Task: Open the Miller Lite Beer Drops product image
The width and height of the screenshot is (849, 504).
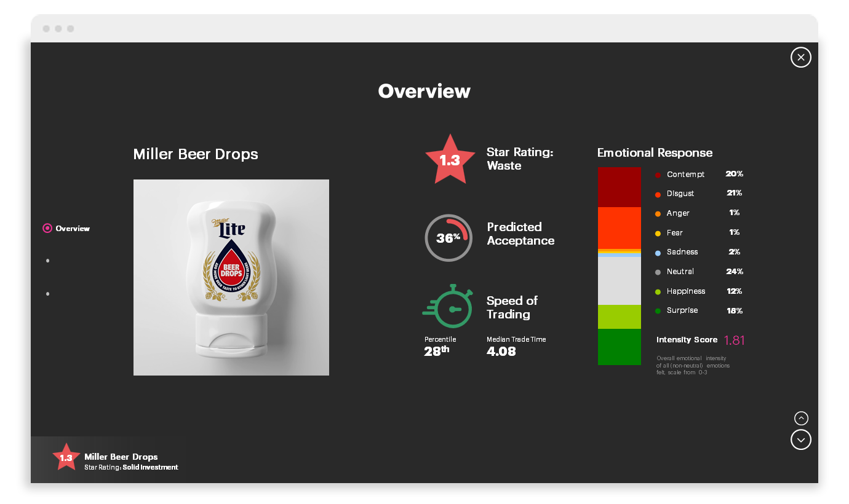Action: point(231,277)
